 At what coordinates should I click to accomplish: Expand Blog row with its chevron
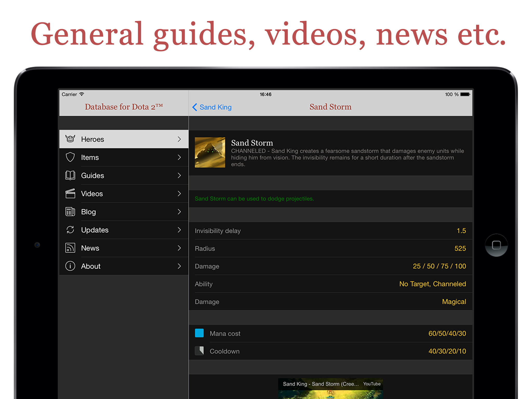click(179, 212)
